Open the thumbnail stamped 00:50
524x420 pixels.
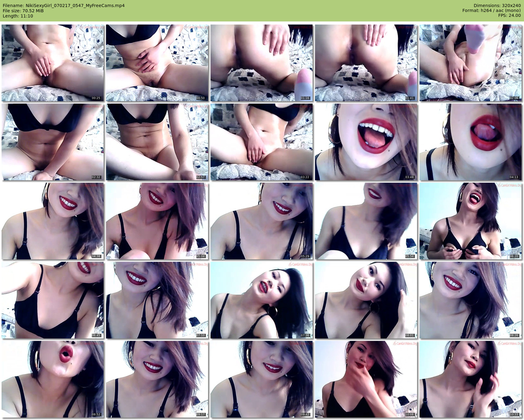[157, 63]
